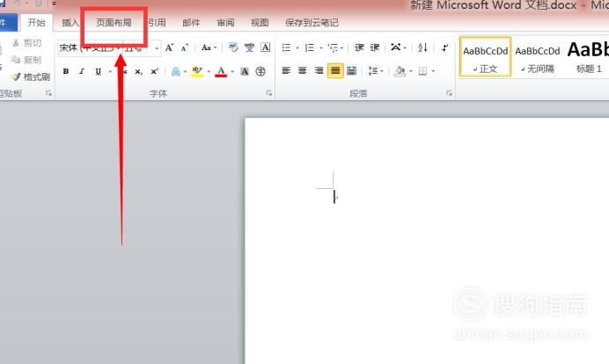Open the font size dropdown arrow

[157, 48]
